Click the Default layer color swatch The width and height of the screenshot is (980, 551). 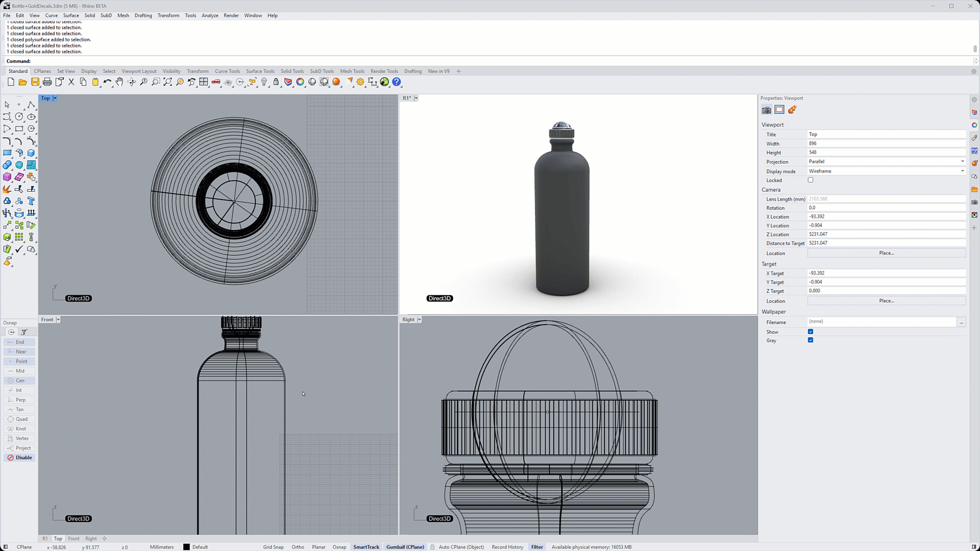[186, 547]
